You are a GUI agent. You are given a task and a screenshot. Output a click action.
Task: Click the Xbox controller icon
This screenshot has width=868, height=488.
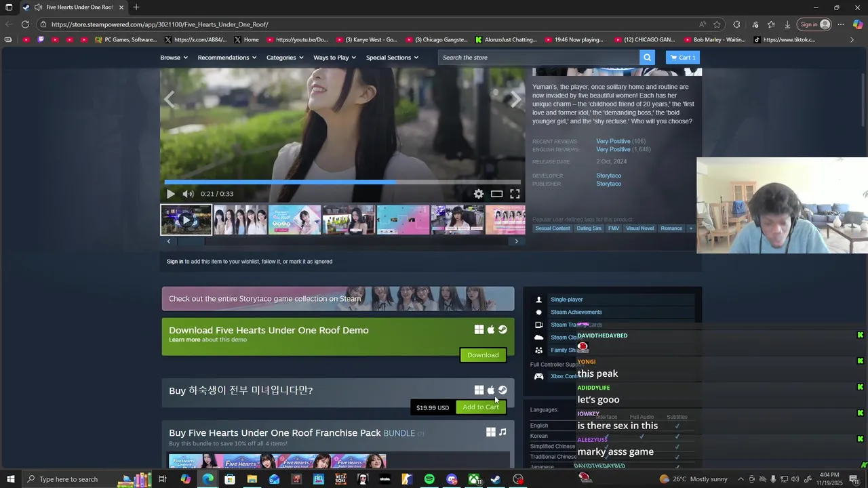pyautogui.click(x=539, y=376)
